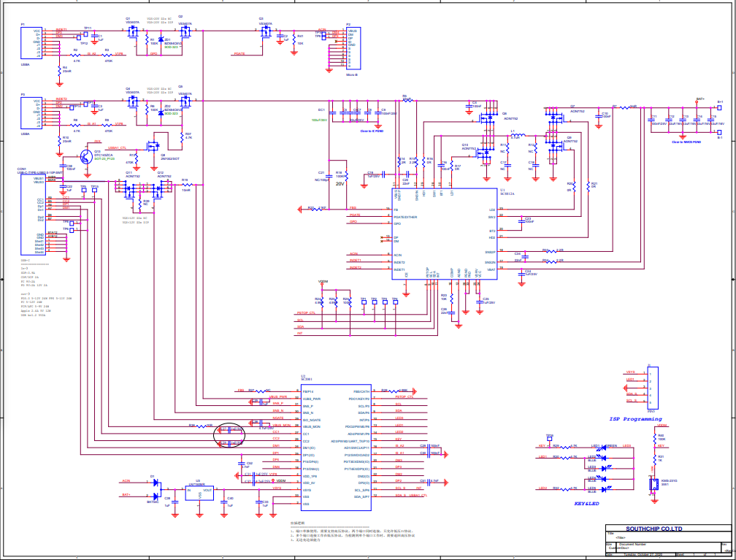Click the circled capacitors near CC1 and CC2

click(229, 436)
